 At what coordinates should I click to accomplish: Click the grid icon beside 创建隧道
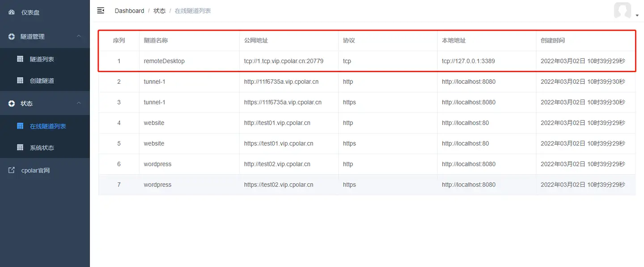[20, 81]
